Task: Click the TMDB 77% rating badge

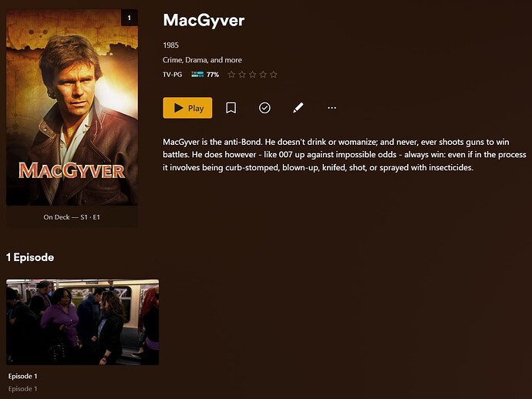Action: coord(205,75)
